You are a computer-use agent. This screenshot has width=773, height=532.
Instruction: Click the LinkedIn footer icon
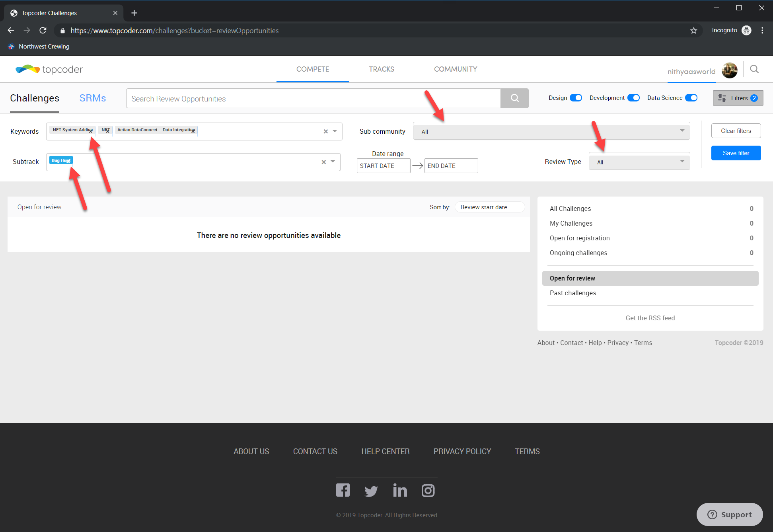click(x=400, y=490)
